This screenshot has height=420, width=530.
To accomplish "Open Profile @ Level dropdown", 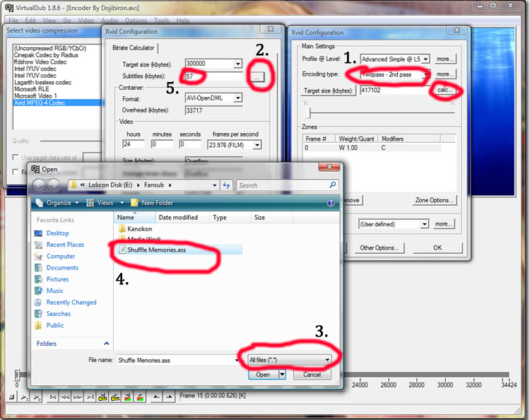I will [426, 59].
